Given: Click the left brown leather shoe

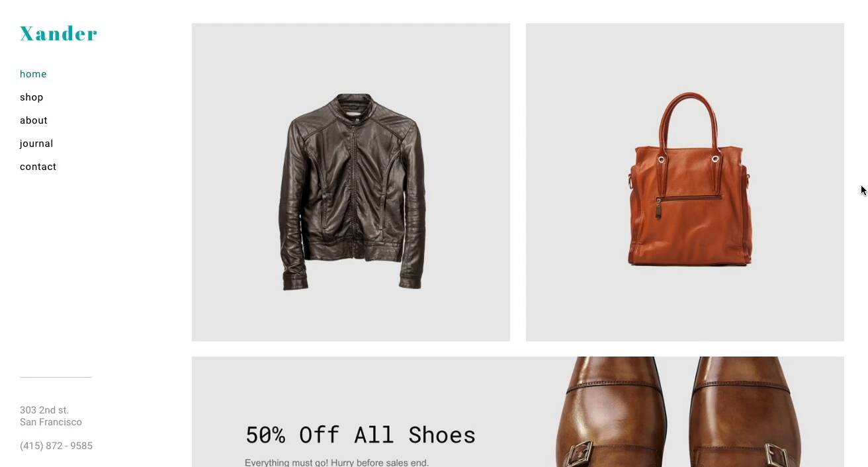Looking at the screenshot, I should (x=612, y=412).
